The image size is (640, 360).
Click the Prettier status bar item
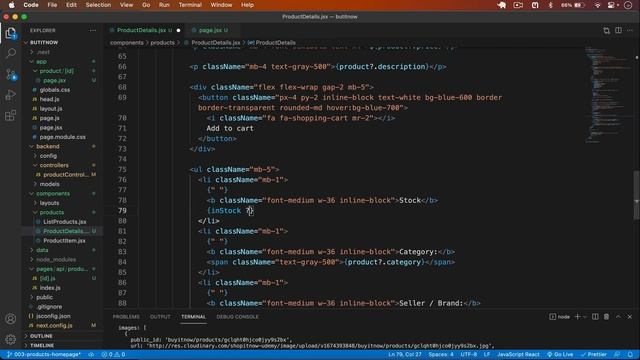point(593,354)
